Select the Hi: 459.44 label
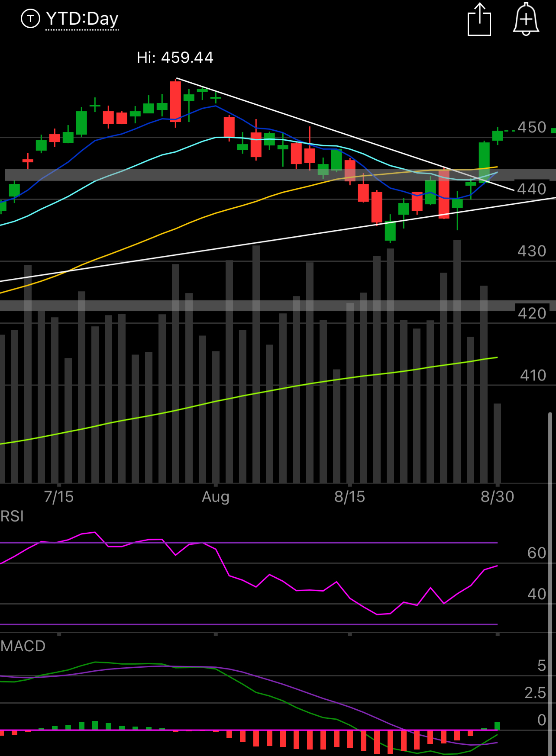 175,58
